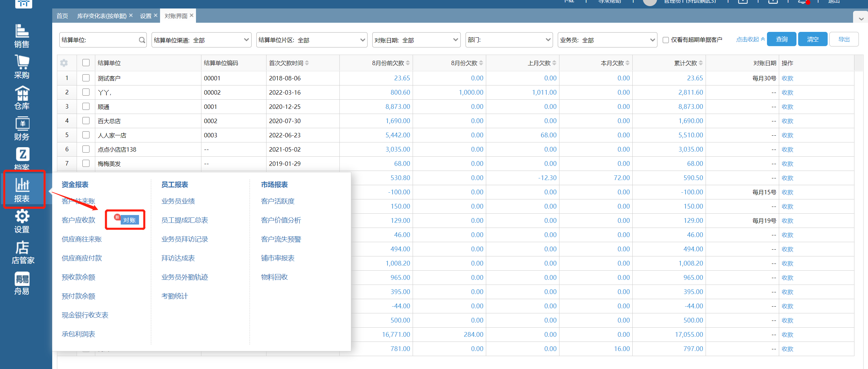Image resolution: width=868 pixels, height=369 pixels.
Task: Close the 库存变化表(按单据) tab
Action: (x=131, y=15)
